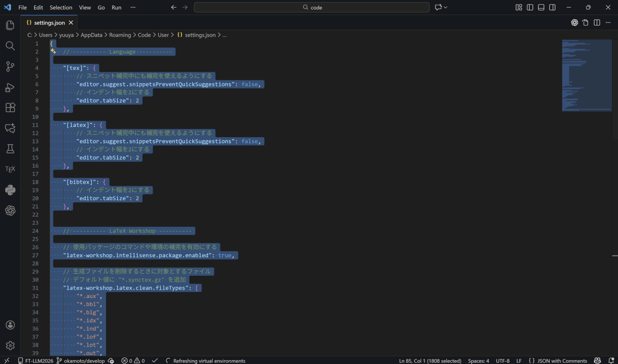
Task: Click the Manage gear icon
Action: (10, 345)
